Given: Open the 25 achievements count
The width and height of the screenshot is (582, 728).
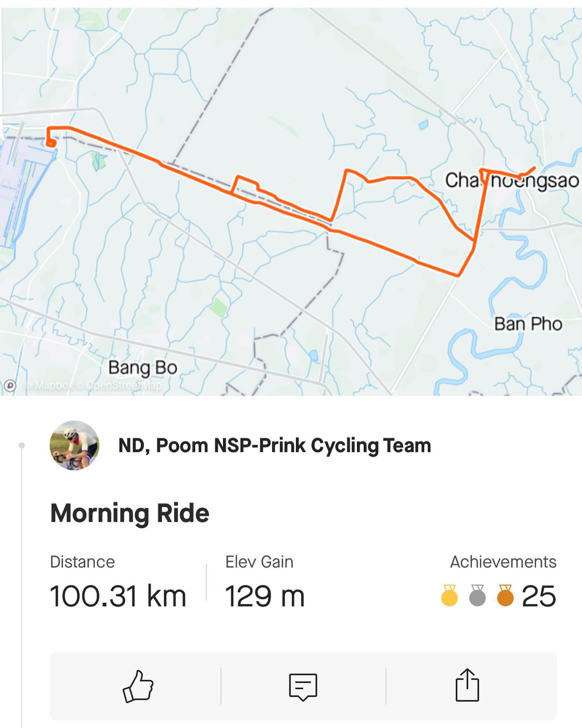Looking at the screenshot, I should pos(539,596).
